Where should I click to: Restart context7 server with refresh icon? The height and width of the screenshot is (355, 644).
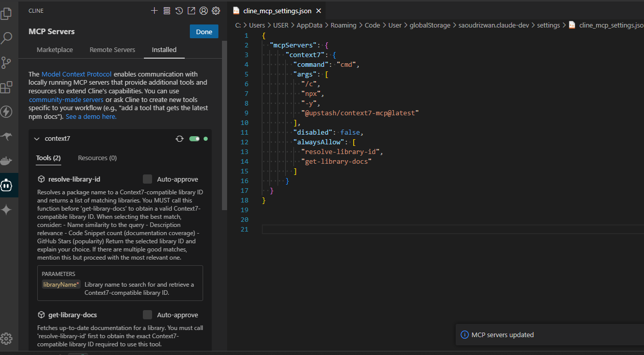click(x=180, y=139)
